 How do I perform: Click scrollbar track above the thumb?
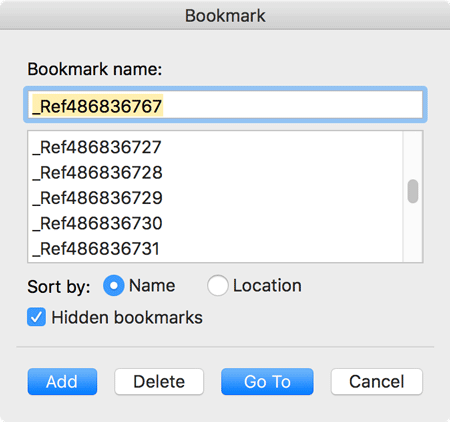[413, 155]
